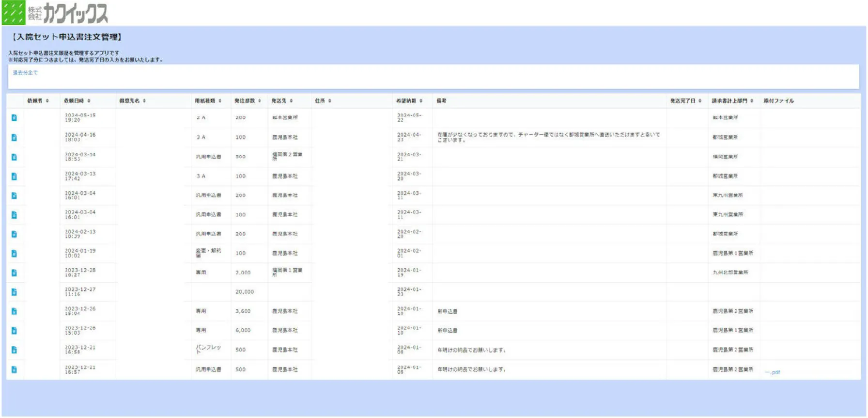Open record icon for 20,000 quantity row

(x=14, y=292)
